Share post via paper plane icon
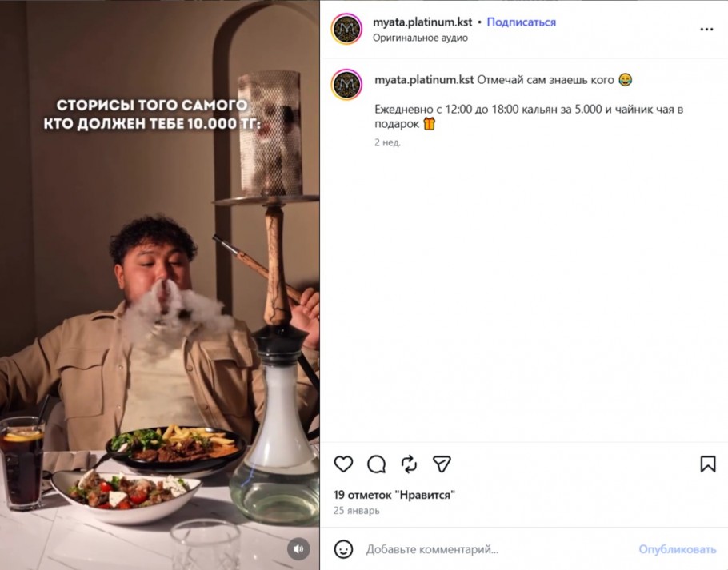The width and height of the screenshot is (728, 570). click(x=442, y=464)
